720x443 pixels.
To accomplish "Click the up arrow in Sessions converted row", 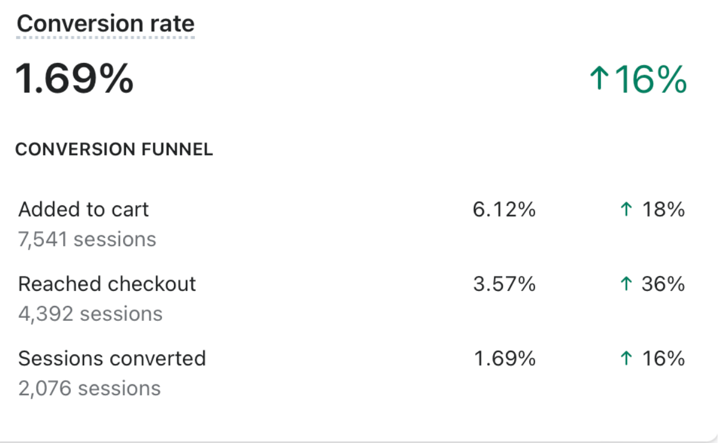I will (626, 359).
